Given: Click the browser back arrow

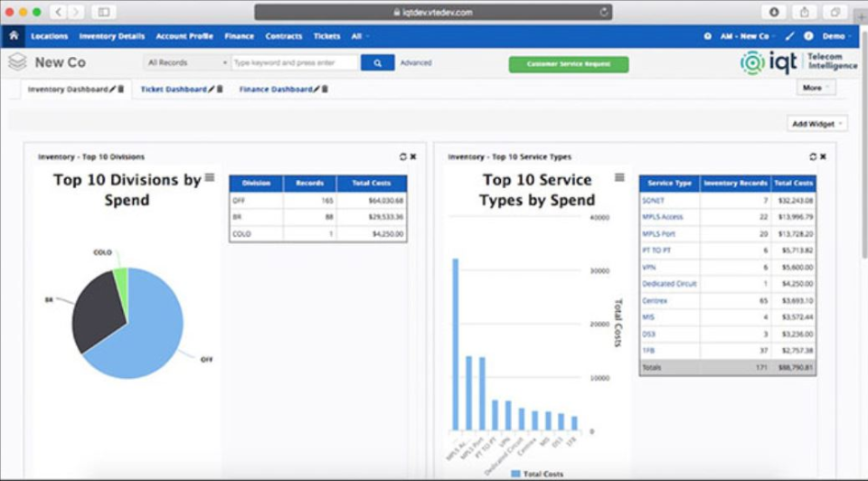Looking at the screenshot, I should click(x=58, y=12).
